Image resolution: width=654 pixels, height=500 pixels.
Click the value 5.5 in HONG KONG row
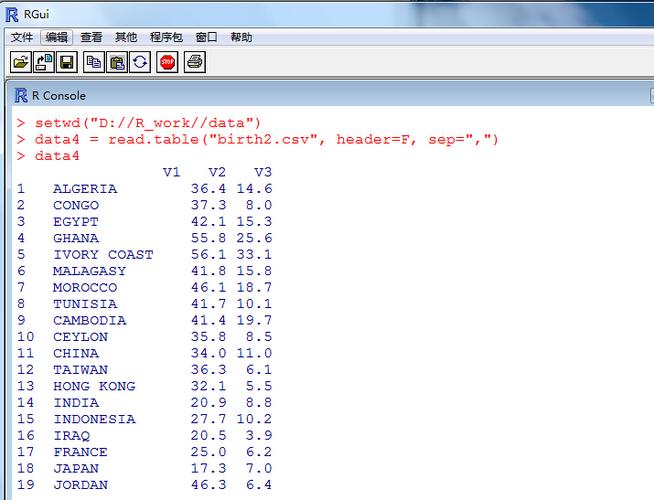tap(259, 386)
